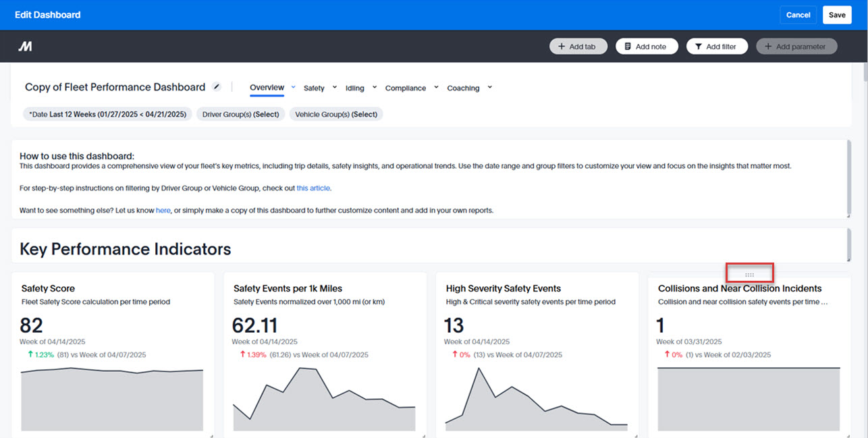Open the Date Last 12 Weeks filter

(x=108, y=114)
